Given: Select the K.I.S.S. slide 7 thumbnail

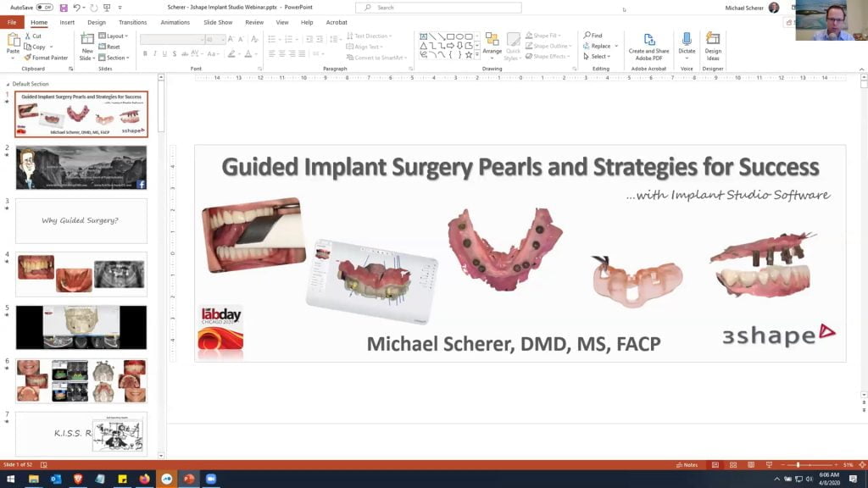Looking at the screenshot, I should tap(81, 434).
